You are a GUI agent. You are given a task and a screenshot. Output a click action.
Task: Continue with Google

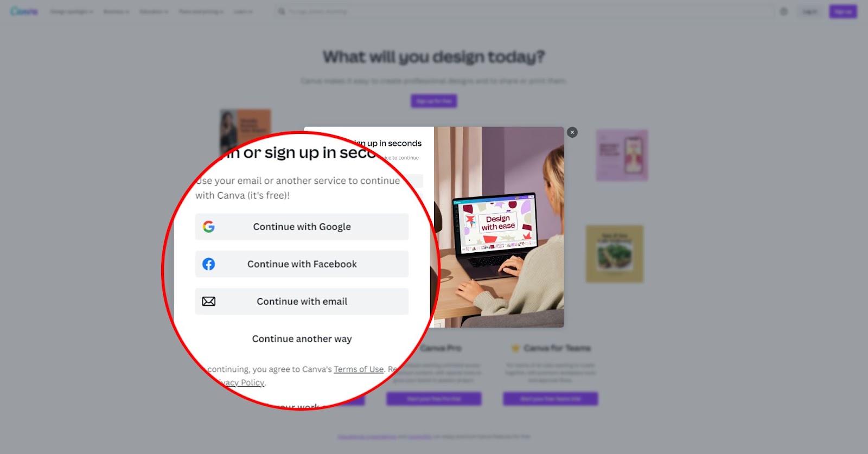(302, 227)
